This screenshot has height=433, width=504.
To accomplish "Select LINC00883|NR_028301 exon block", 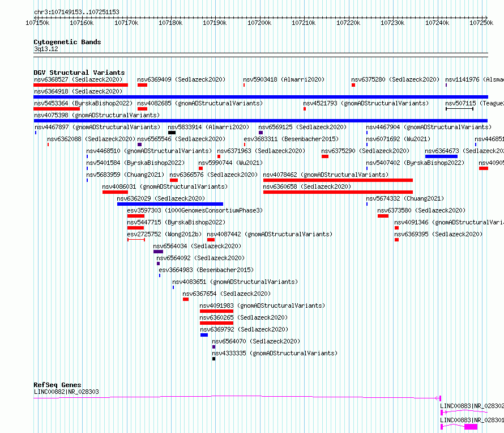I will (x=471, y=427).
